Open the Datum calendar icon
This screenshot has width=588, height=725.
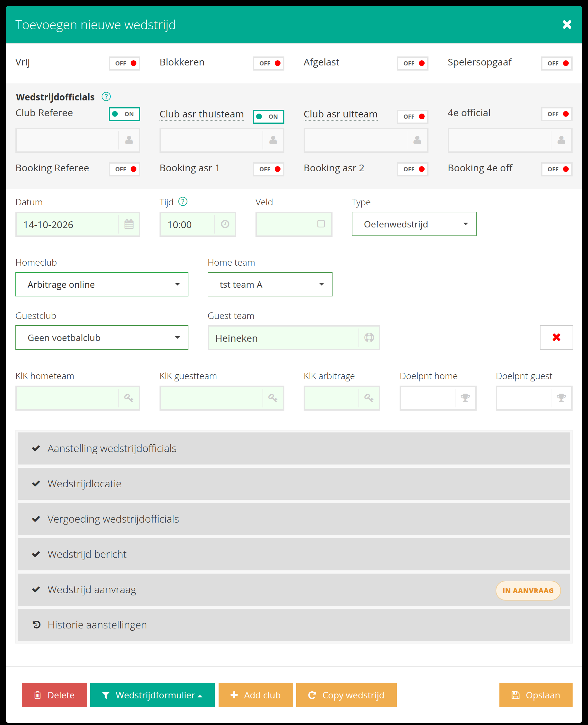(x=129, y=224)
